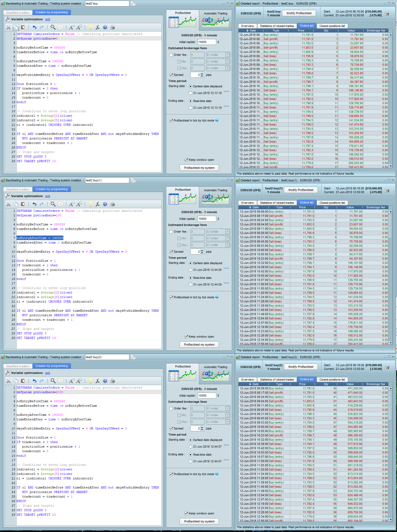The image size is (397, 532).
Task: Click the fx insert function icon in top test2 buy editor
Action: pos(98,27)
